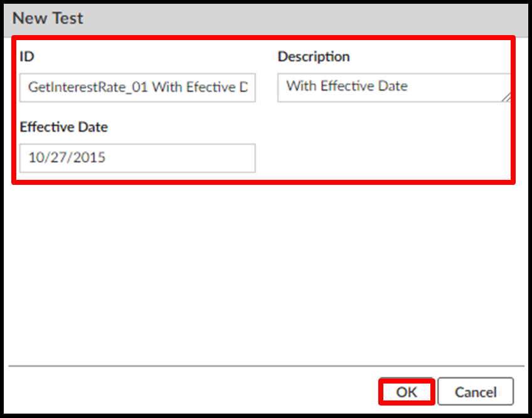Viewport: 532px width, 418px height.
Task: Click the ID input field
Action: tap(137, 88)
